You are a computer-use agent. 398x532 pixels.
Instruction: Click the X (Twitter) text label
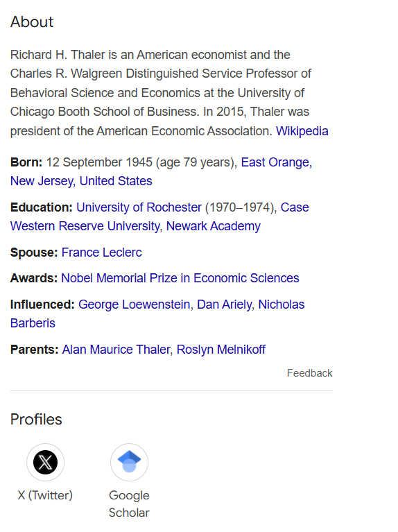point(45,495)
